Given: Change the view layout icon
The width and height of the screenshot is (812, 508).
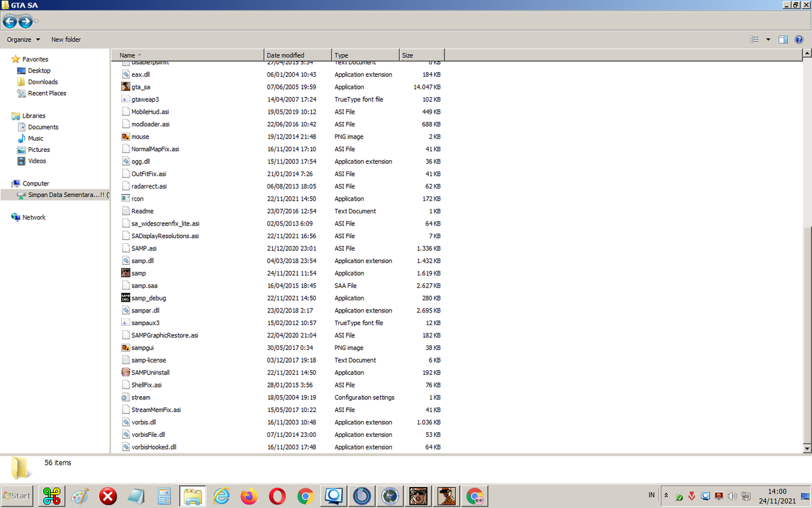Looking at the screenshot, I should 754,39.
